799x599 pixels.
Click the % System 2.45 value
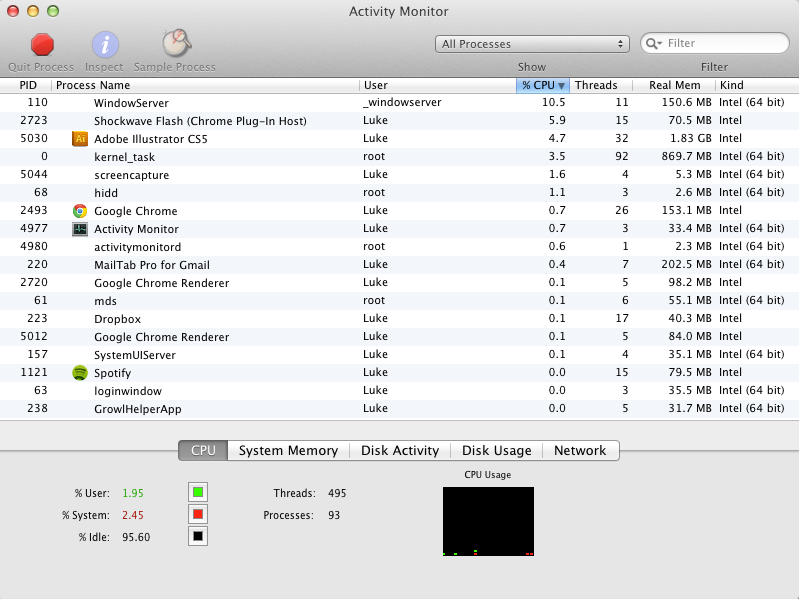tap(132, 515)
